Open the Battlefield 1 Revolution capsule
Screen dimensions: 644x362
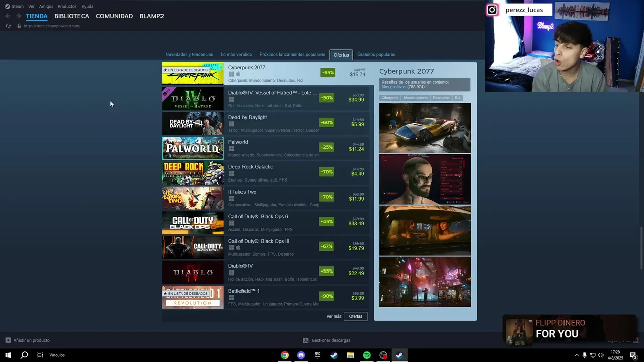click(193, 297)
